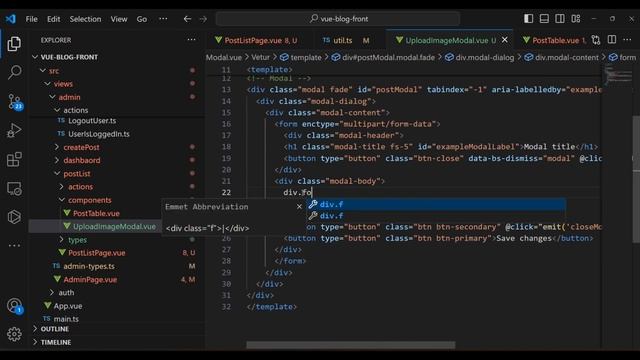Open the Search view in activity bar

pos(14,72)
